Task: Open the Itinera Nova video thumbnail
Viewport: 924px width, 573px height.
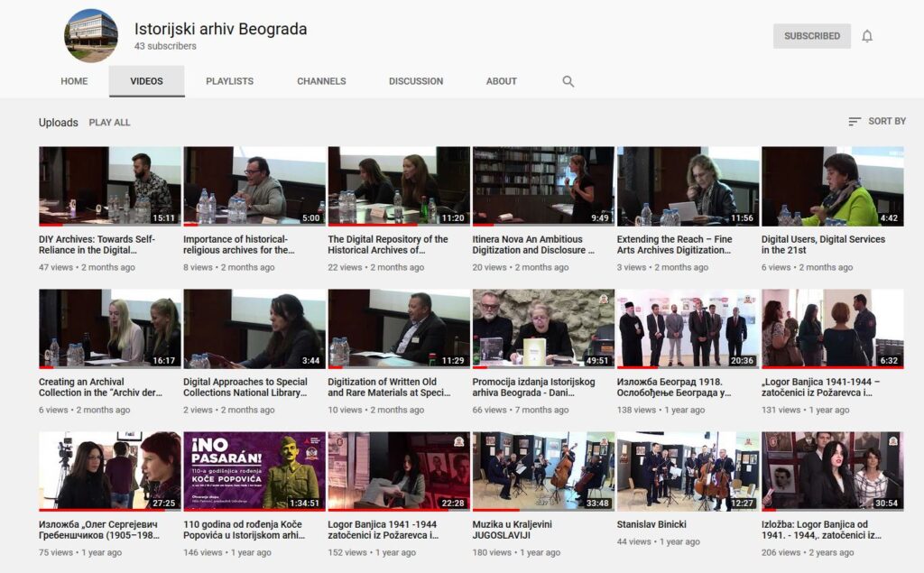Action: pos(543,186)
